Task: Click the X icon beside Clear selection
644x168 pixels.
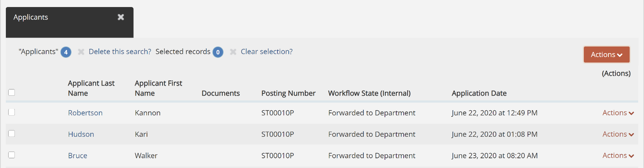Action: pos(233,52)
